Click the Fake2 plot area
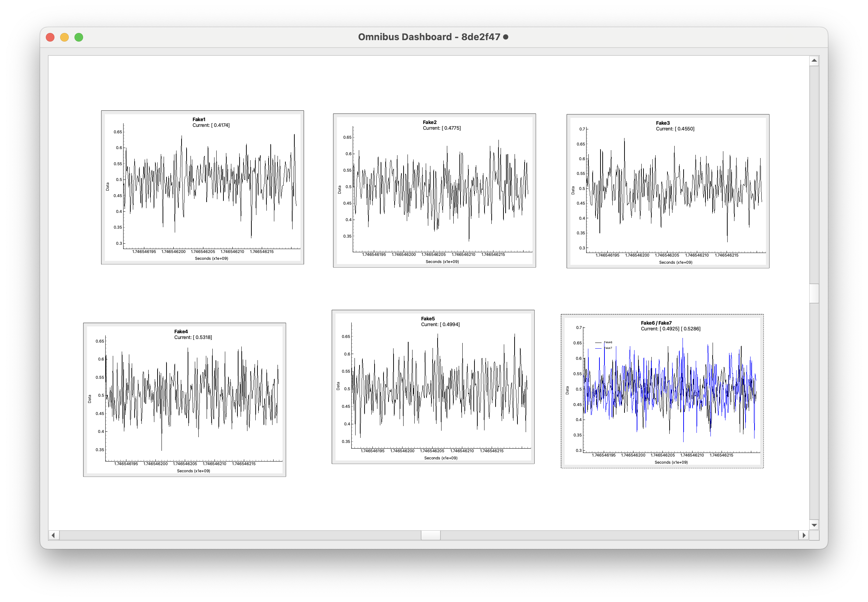 (x=433, y=188)
